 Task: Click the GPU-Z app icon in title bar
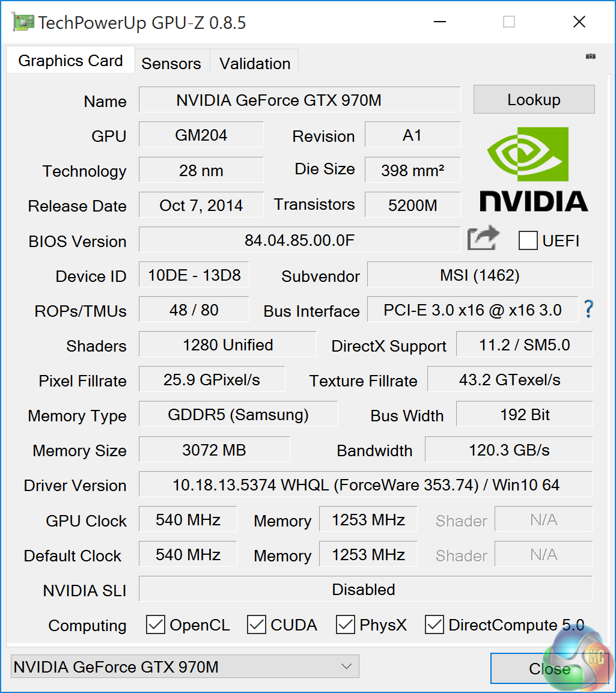click(23, 22)
